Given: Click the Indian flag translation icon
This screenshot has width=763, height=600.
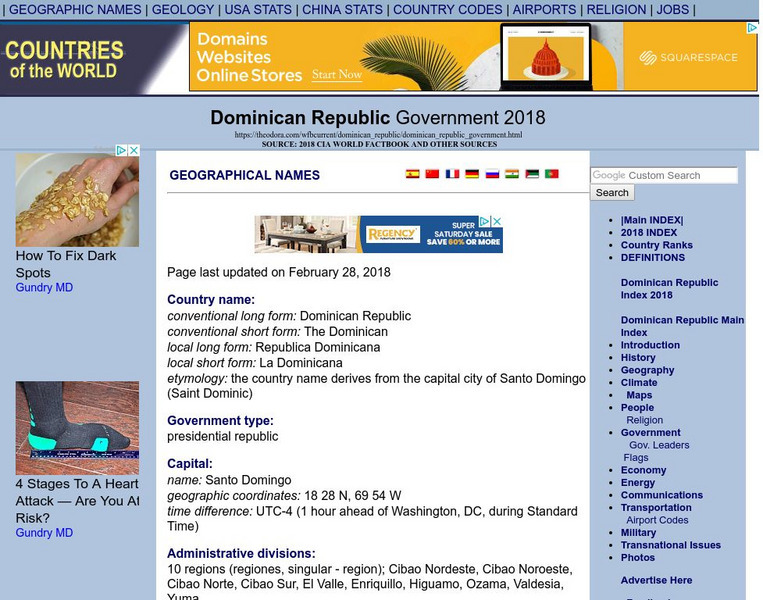Looking at the screenshot, I should pyautogui.click(x=512, y=174).
